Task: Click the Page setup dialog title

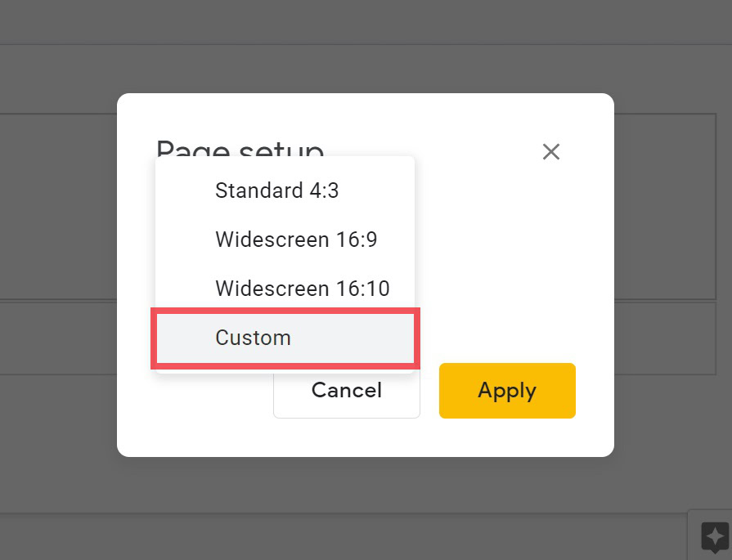Action: (239, 149)
